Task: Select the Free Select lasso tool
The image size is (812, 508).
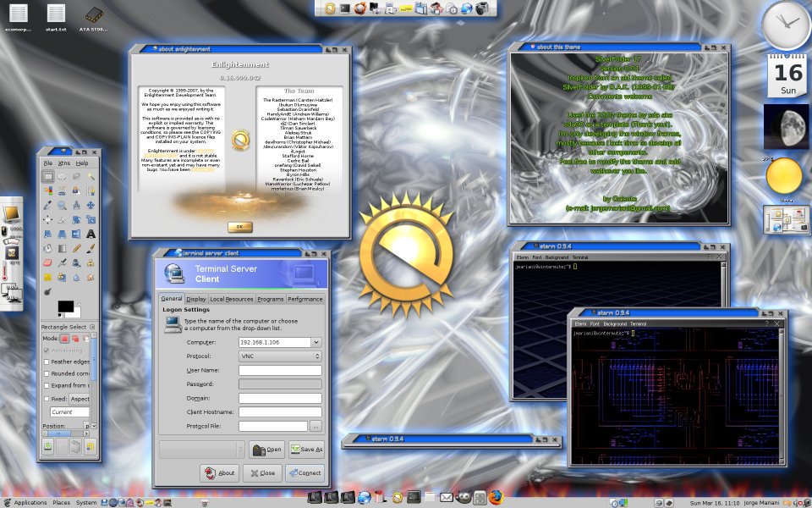Action: tap(77, 176)
